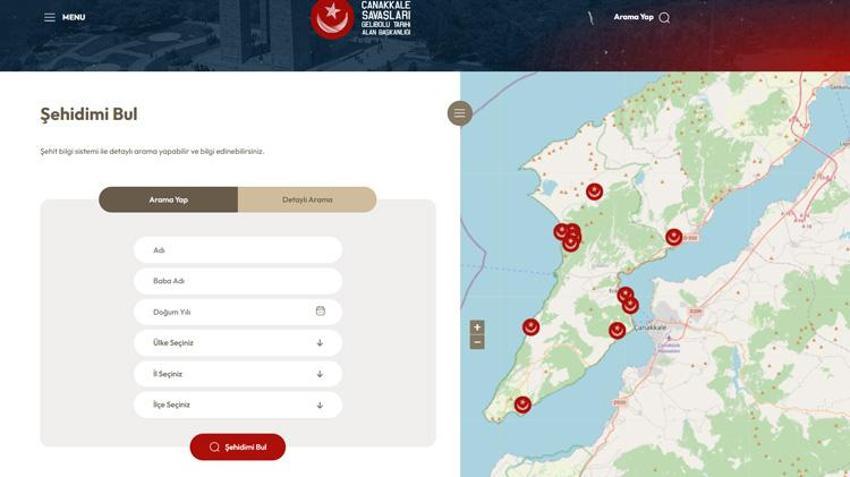Toggle the round map panel menu button
Image resolution: width=850 pixels, height=477 pixels.
tap(460, 113)
